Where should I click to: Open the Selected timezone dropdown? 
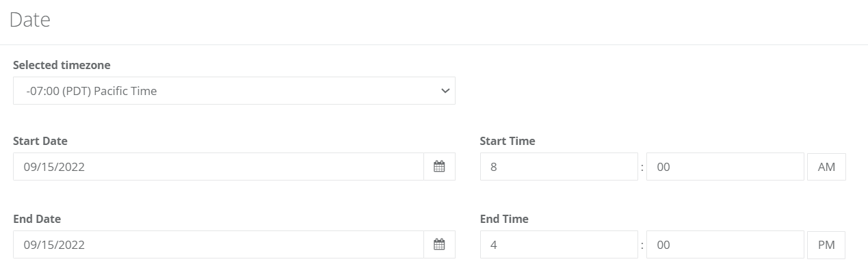click(x=234, y=90)
